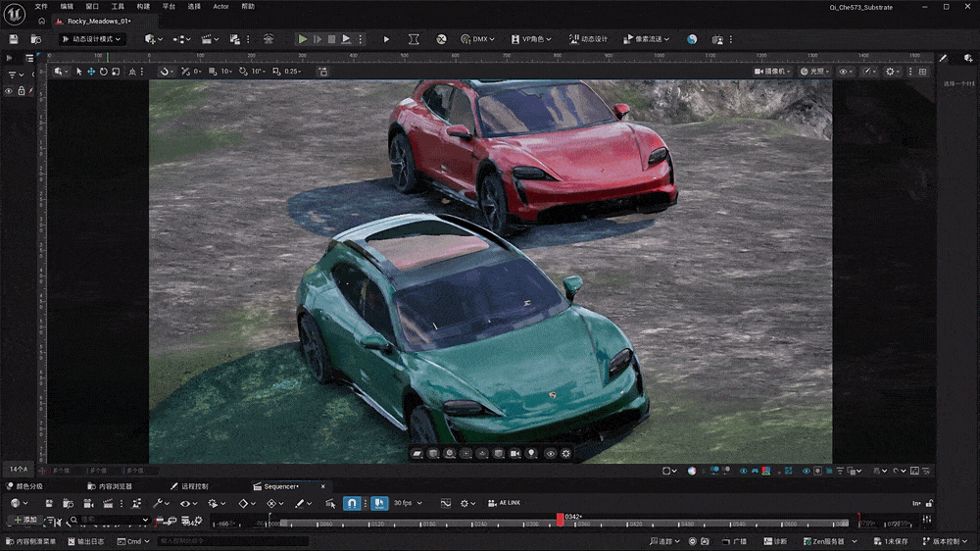Image resolution: width=980 pixels, height=551 pixels.
Task: Click the Sequencer camera cut icon
Action: [x=88, y=503]
